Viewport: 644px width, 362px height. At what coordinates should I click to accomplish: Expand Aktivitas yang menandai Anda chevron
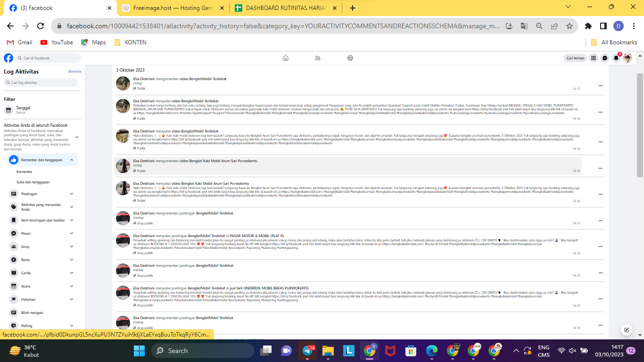72,207
